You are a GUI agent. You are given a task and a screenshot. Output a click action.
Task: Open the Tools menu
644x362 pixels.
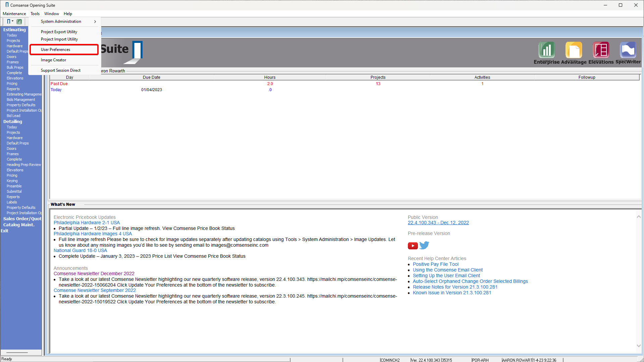(35, 14)
